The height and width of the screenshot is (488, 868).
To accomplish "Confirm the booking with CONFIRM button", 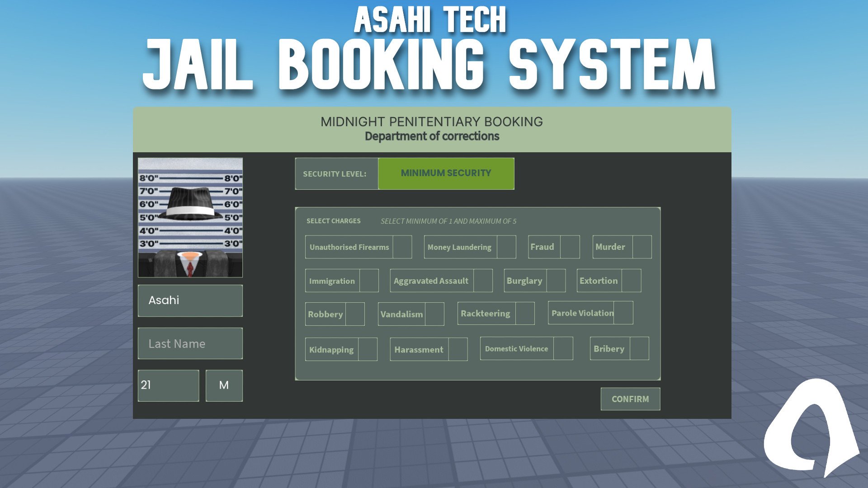I will coord(630,399).
